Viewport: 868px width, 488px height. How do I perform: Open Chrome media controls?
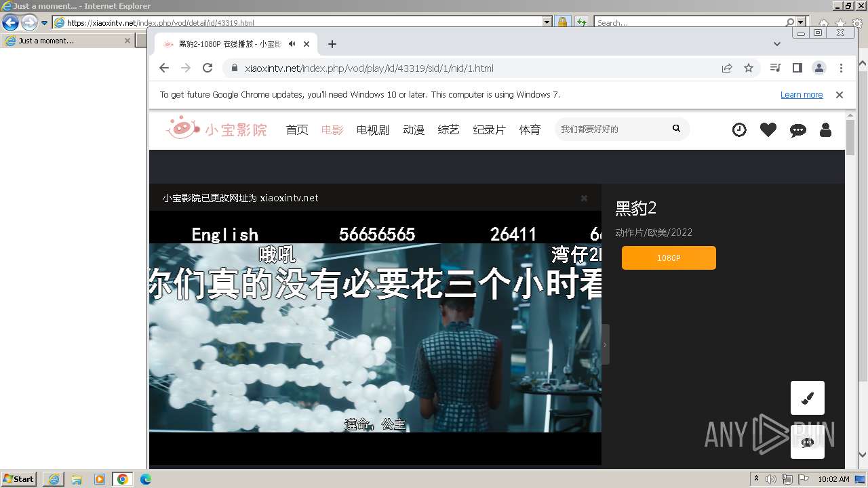point(776,68)
